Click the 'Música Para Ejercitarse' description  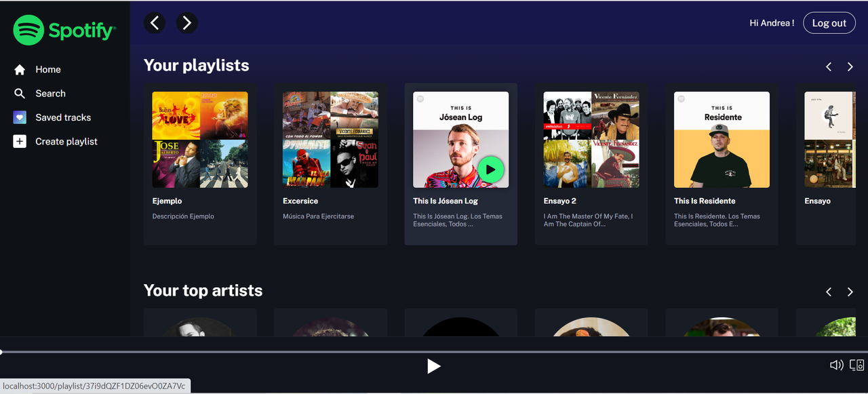click(318, 216)
